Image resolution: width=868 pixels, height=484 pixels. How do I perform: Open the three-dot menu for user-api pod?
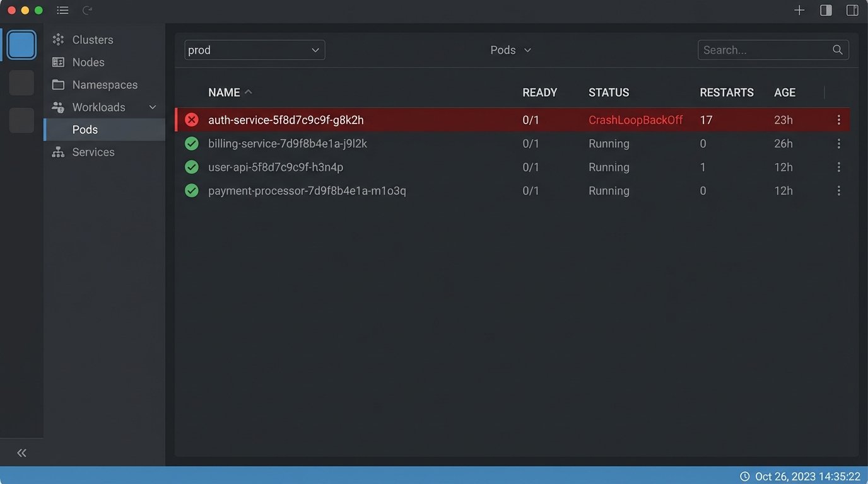(x=838, y=167)
